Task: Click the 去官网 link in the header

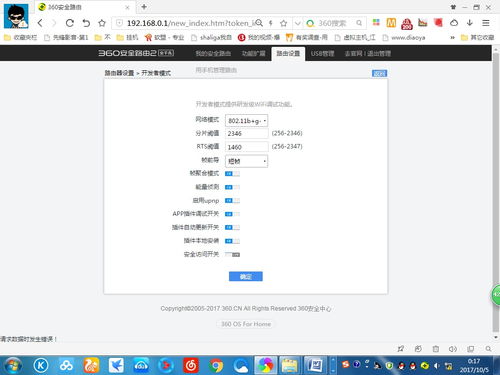Action: [353, 53]
